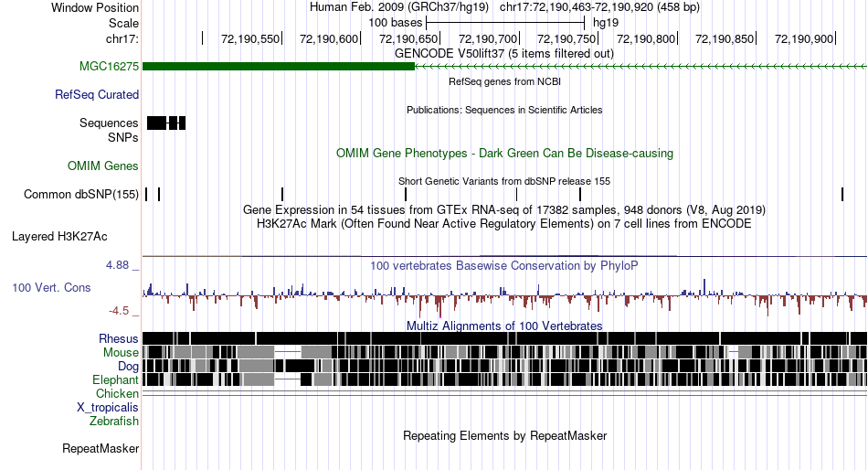Select the X_tropicalis alignment label
Screen dimensions: 868x470
click(108, 408)
